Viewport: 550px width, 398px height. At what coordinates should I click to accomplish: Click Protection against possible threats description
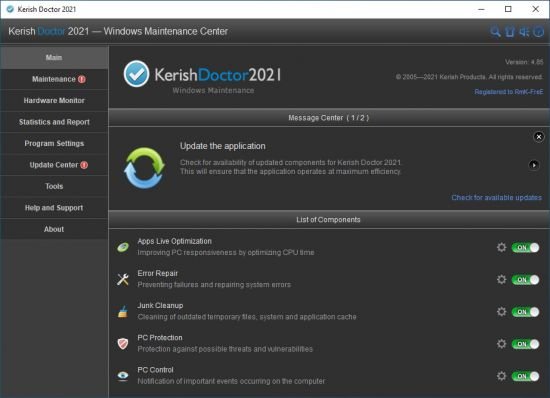[x=225, y=349]
